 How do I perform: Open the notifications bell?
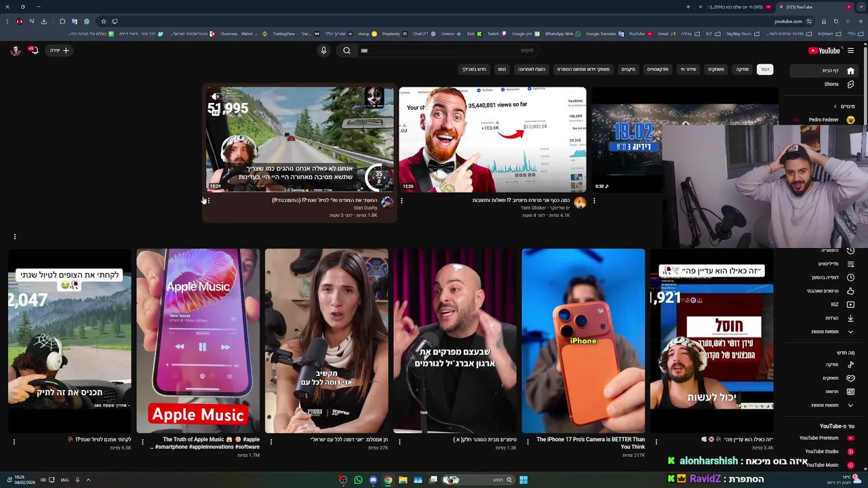click(33, 50)
